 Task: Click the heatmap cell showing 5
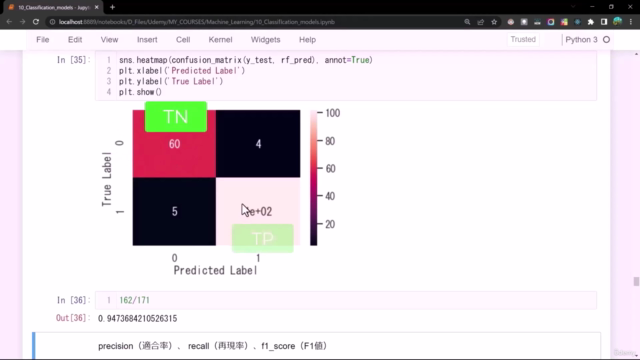pyautogui.click(x=174, y=211)
